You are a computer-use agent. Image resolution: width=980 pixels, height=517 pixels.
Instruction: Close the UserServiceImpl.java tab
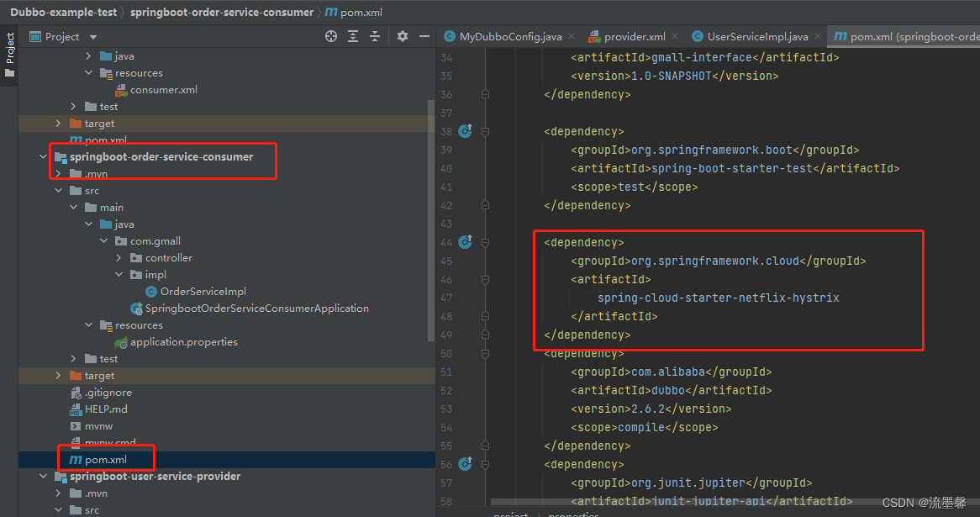tap(818, 37)
